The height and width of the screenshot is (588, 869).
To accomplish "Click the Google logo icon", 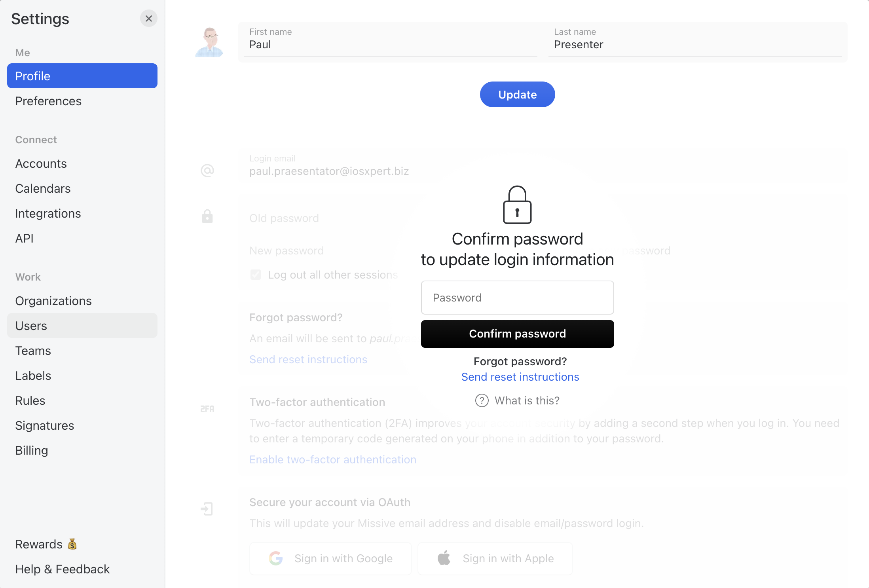I will 276,558.
